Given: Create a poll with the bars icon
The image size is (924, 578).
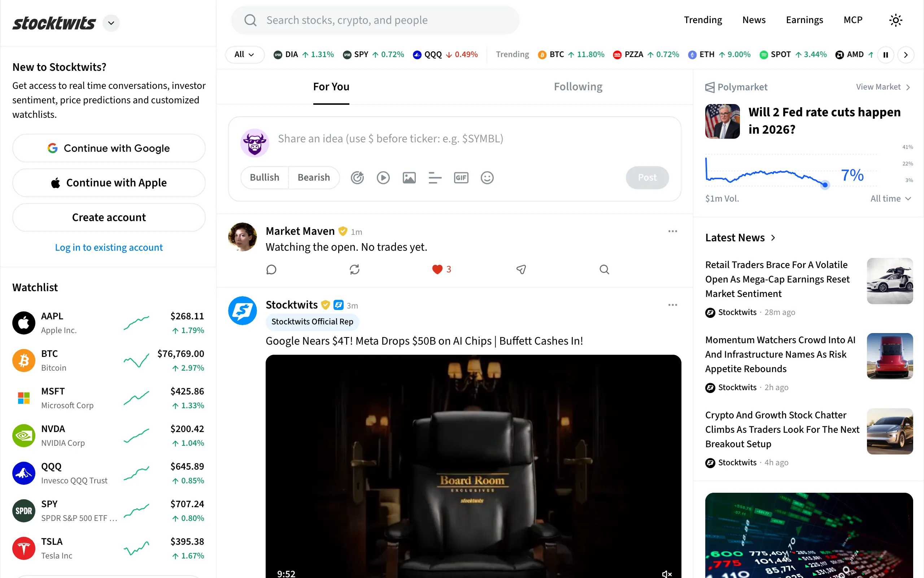Looking at the screenshot, I should pos(435,178).
